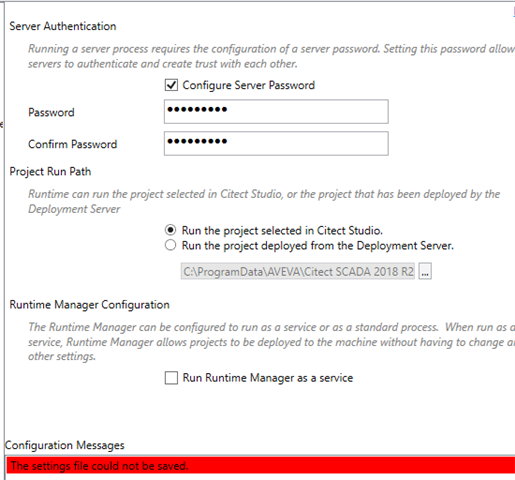The height and width of the screenshot is (480, 515).
Task: Click the 'Run Runtime Manager as a service' label text
Action: [x=268, y=378]
